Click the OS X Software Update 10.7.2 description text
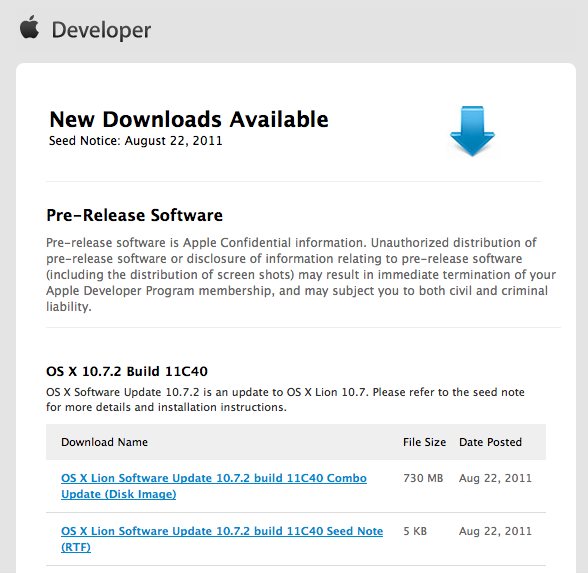This screenshot has height=573, width=588. tap(285, 400)
